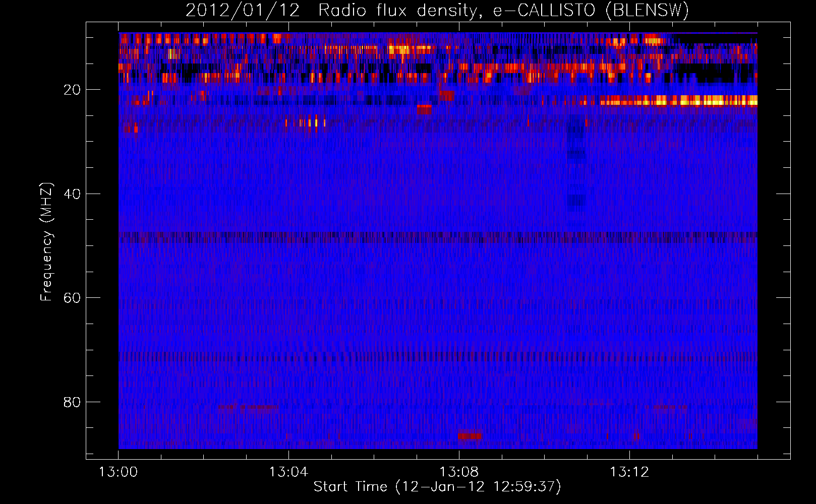Click the 80 frequency tick label
The height and width of the screenshot is (504, 816).
(72, 402)
